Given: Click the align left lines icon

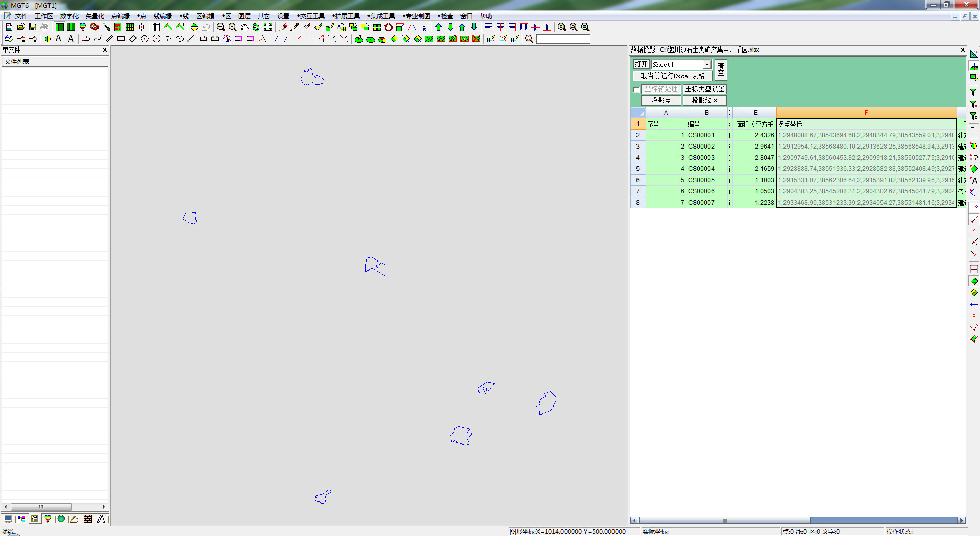Looking at the screenshot, I should tap(488, 27).
